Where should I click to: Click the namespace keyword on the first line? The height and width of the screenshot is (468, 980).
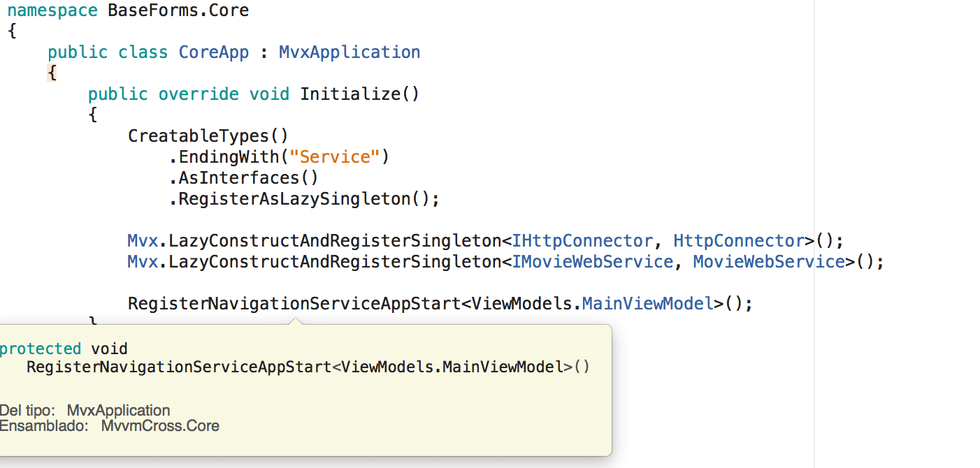pos(52,11)
